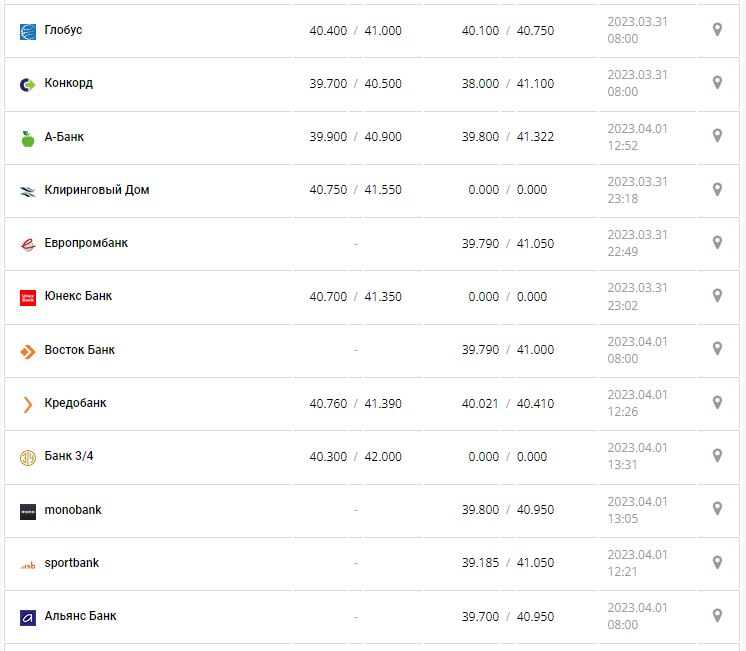Screen dimensions: 746x651
Task: Click the map pin icon for Глобус
Action: tap(717, 30)
